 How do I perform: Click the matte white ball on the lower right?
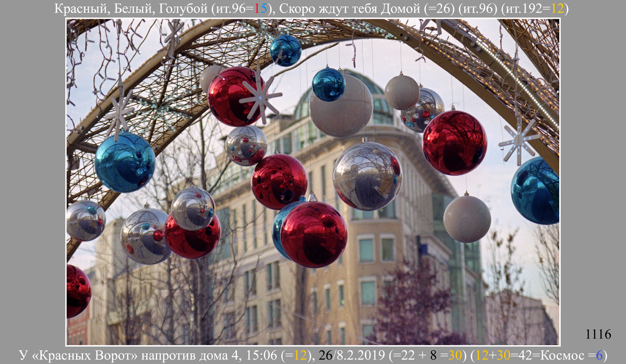[467, 219]
